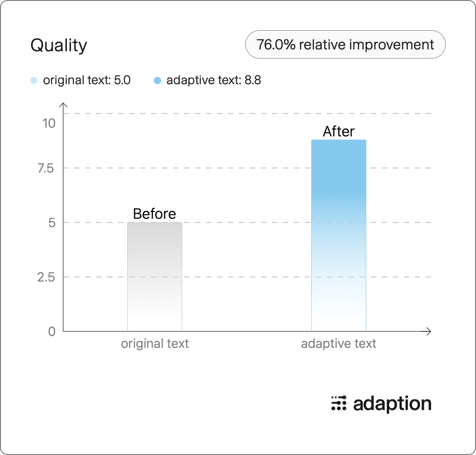Click the y-axis upward arrow tip
Image resolution: width=476 pixels, height=455 pixels.
coord(63,104)
